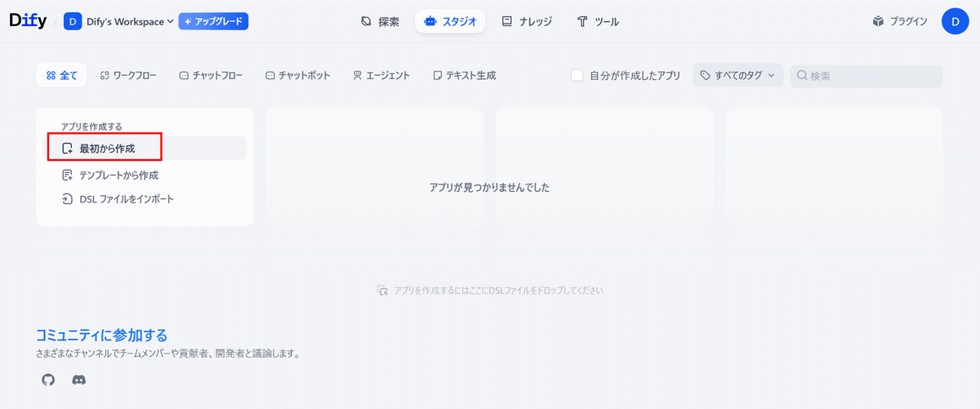Filter apps by チャットフロー
Viewport: 980px width, 409px height.
click(x=211, y=75)
